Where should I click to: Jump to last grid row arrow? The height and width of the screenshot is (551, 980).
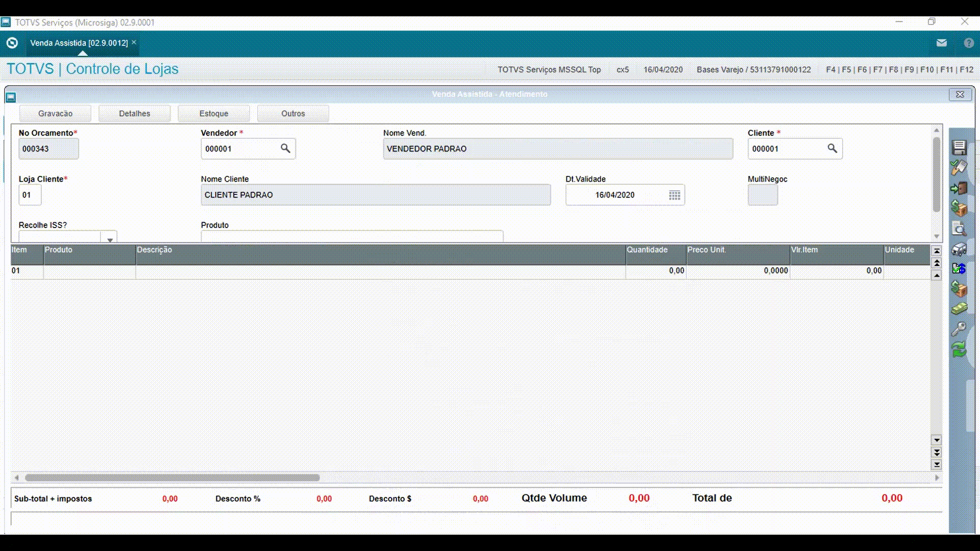[937, 464]
